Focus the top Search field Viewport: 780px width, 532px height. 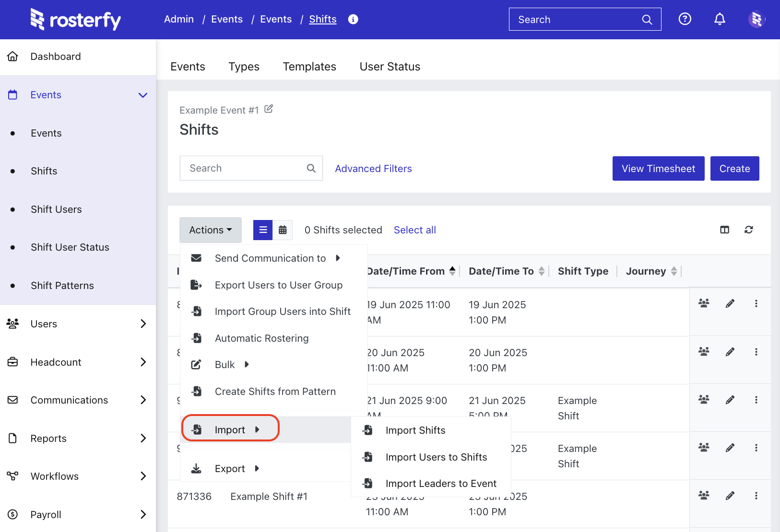point(585,20)
